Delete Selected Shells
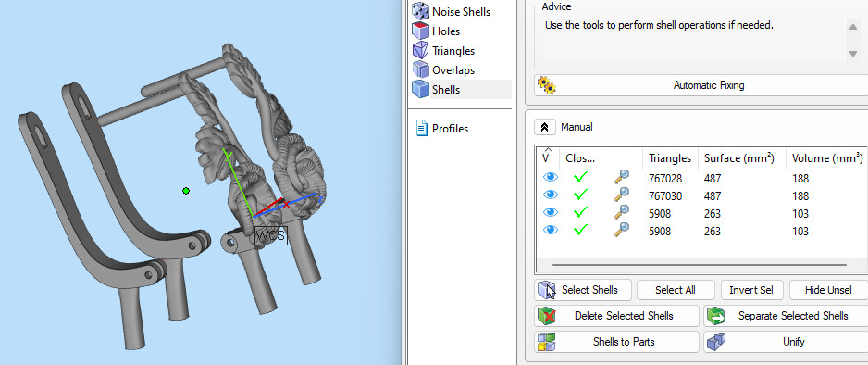 tap(616, 316)
